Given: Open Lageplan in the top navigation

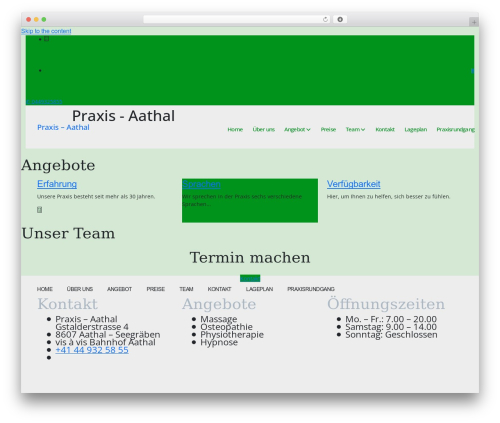Looking at the screenshot, I should (x=416, y=129).
